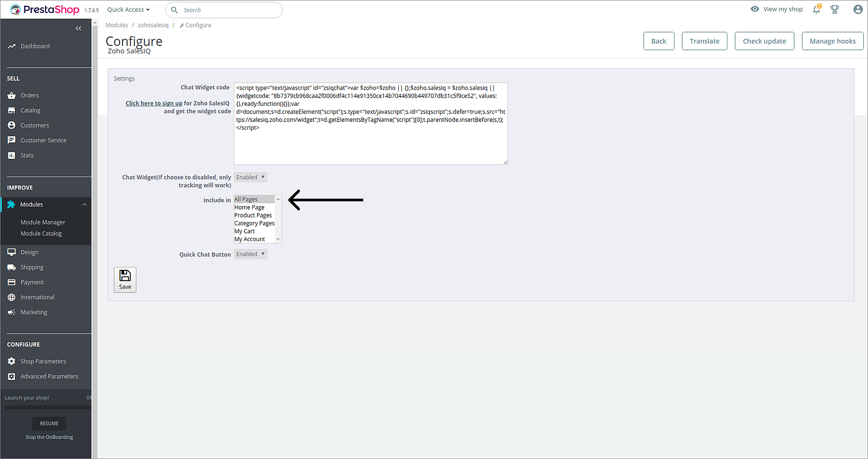Go to Orders menu item
This screenshot has width=868, height=459.
click(x=30, y=95)
